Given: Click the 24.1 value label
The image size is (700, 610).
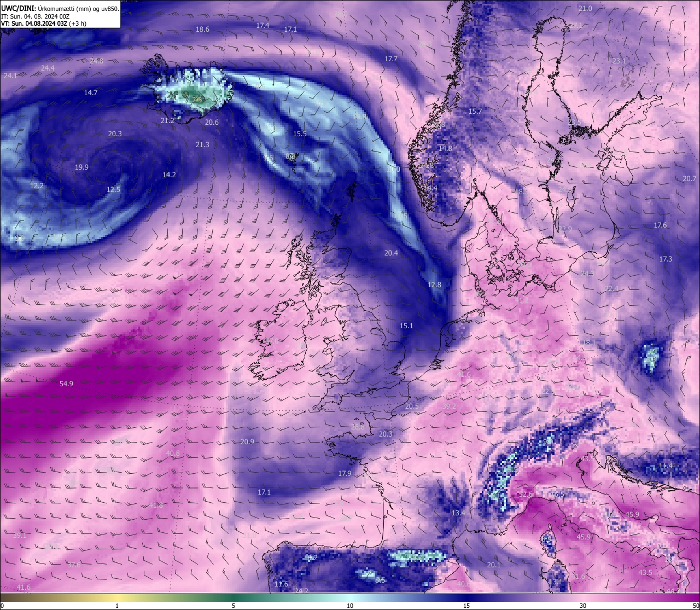Looking at the screenshot, I should pyautogui.click(x=10, y=76).
